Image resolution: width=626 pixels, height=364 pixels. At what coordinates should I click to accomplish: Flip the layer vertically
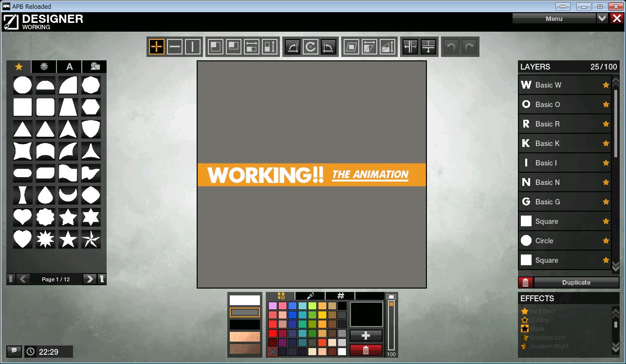tap(428, 47)
